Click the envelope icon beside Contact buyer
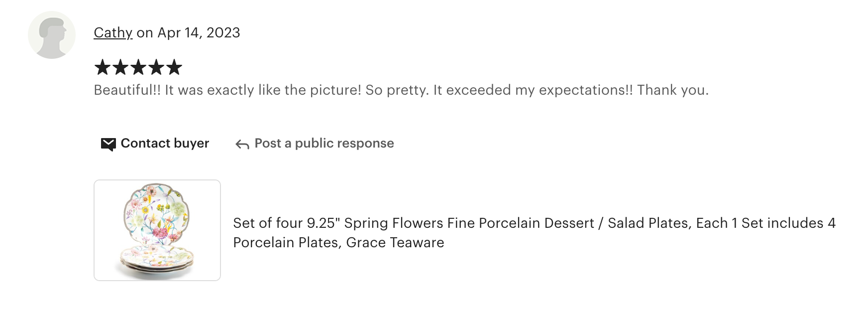The width and height of the screenshot is (868, 326). [108, 144]
